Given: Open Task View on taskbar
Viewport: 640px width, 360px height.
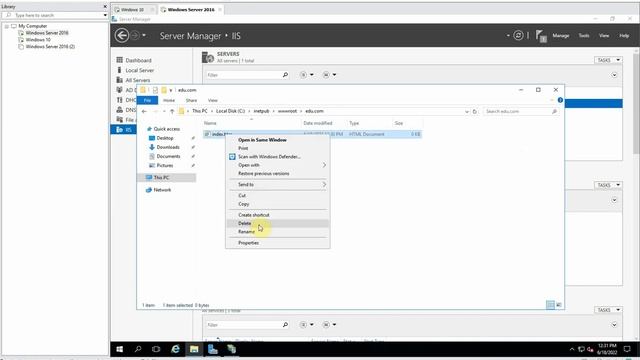Looking at the screenshot, I should pyautogui.click(x=156, y=349).
